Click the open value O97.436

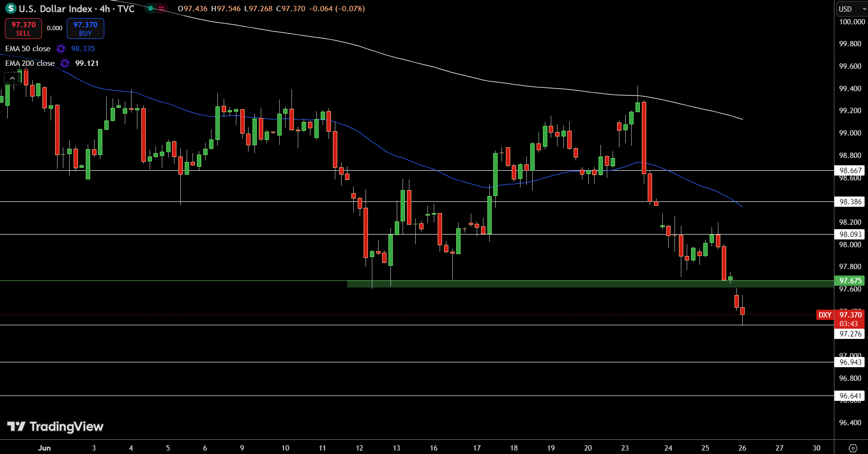coord(193,9)
